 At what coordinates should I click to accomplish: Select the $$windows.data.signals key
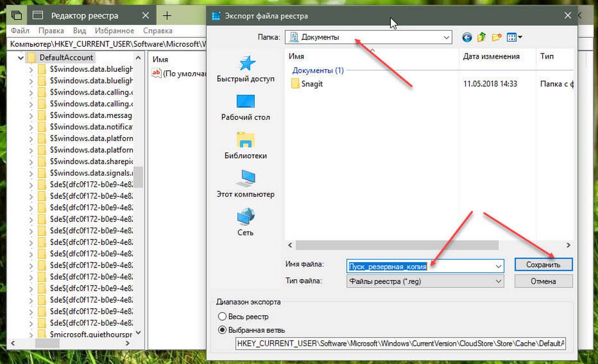point(91,173)
